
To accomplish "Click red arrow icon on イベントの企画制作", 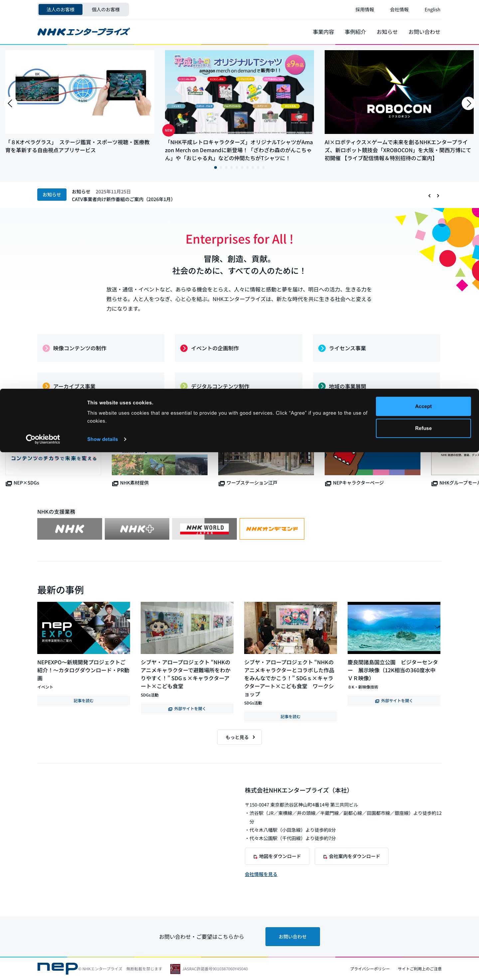I will pos(184,348).
